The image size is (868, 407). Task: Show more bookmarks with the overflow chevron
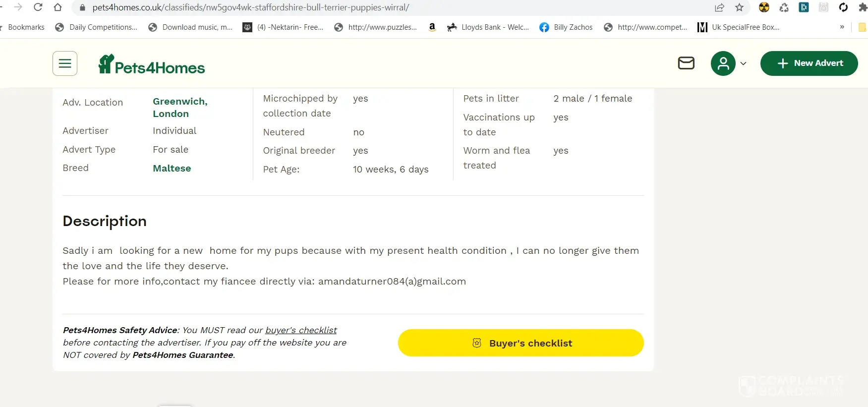click(x=842, y=27)
